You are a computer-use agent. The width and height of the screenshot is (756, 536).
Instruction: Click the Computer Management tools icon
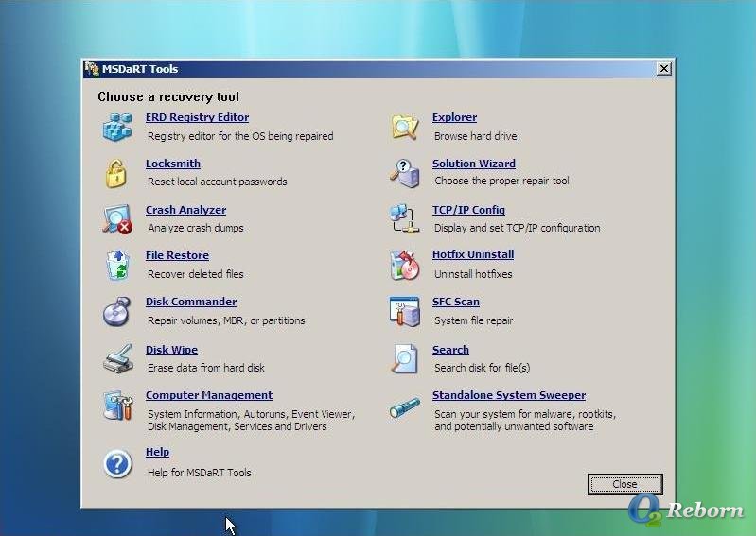[117, 405]
